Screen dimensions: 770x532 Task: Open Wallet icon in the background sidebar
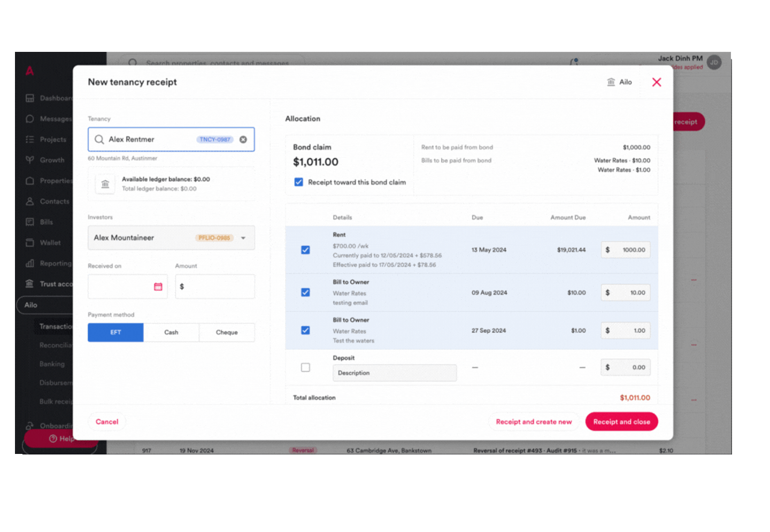[30, 243]
